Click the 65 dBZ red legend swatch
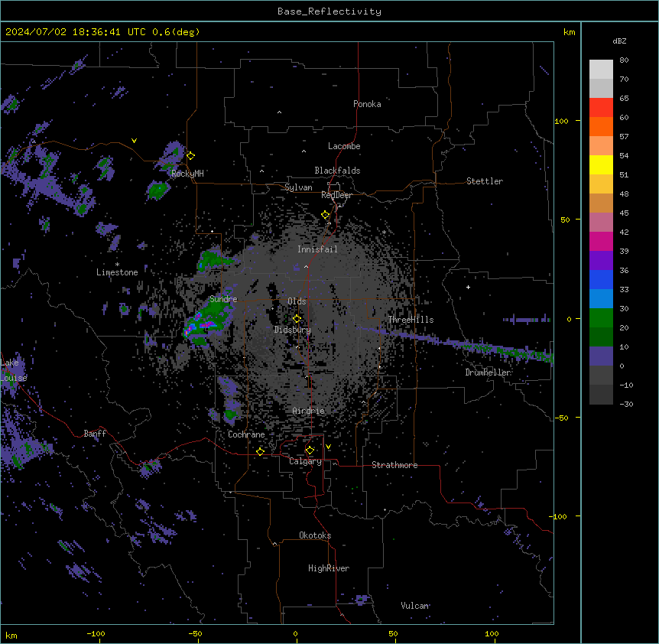The image size is (659, 644). (x=601, y=108)
